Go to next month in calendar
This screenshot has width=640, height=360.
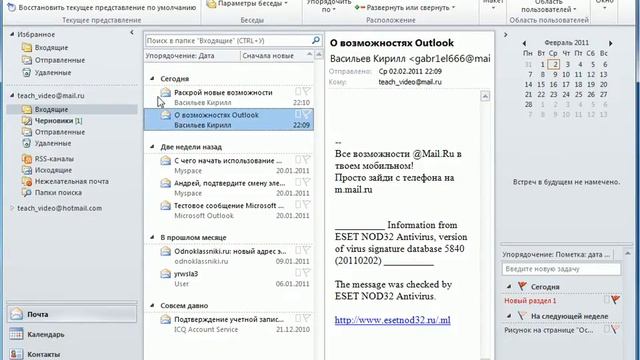point(611,43)
